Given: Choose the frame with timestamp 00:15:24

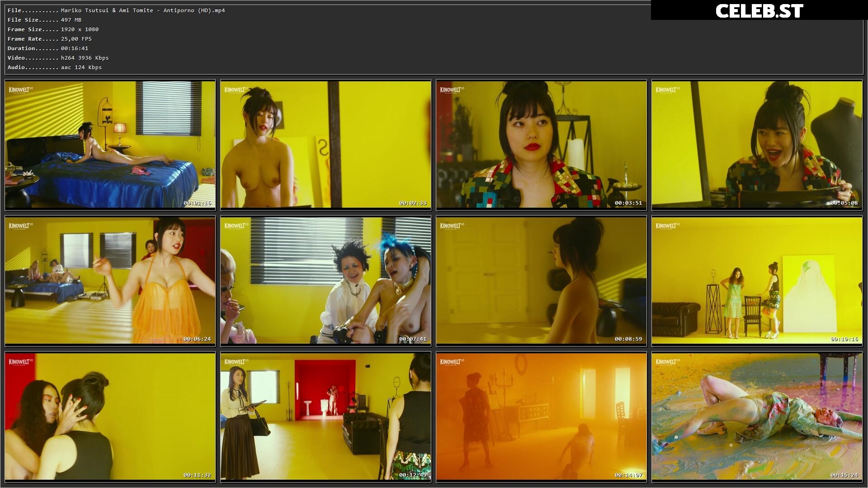Looking at the screenshot, I should click(757, 417).
